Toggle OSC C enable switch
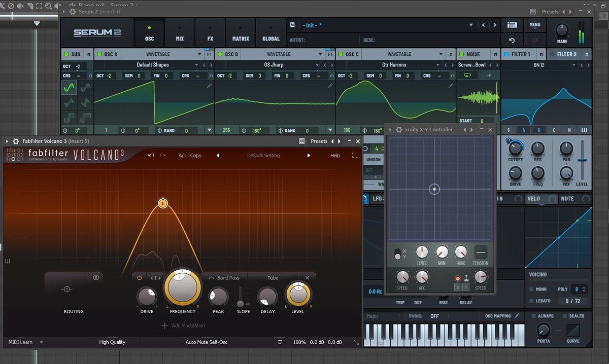The image size is (609, 364). [341, 54]
